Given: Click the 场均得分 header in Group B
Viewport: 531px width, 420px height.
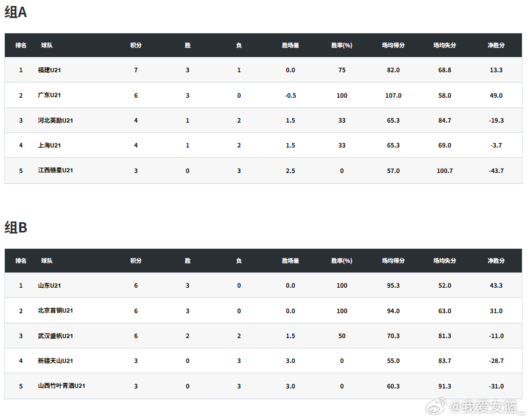Looking at the screenshot, I should pos(393,261).
